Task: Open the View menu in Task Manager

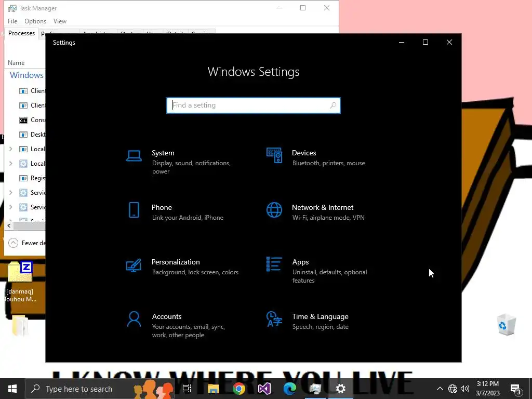Action: (x=60, y=21)
